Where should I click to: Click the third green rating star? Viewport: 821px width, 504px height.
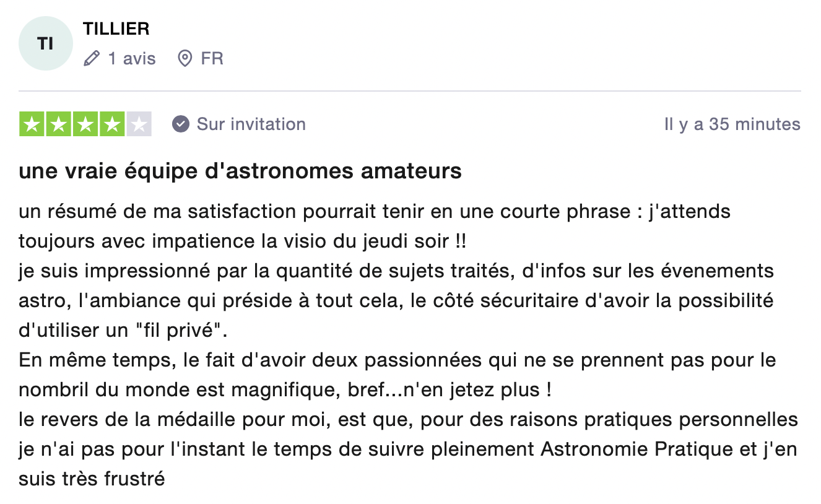click(x=85, y=124)
